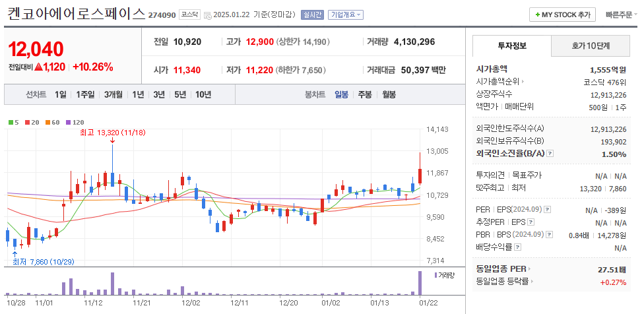Click the help icon next to 추정PER EPS
Screen dimensions: 644x314
click(x=531, y=222)
